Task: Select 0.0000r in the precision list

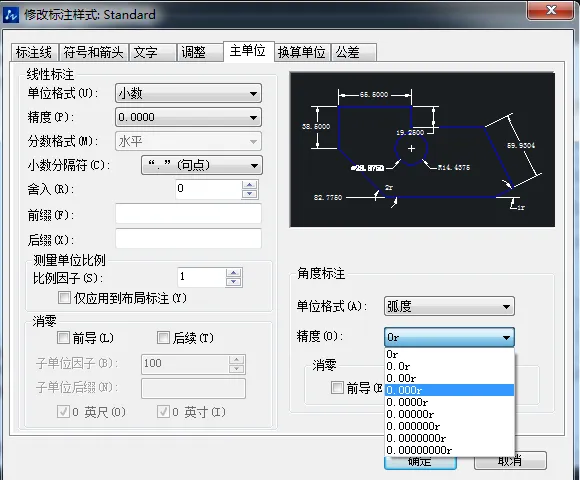Action: pyautogui.click(x=449, y=402)
